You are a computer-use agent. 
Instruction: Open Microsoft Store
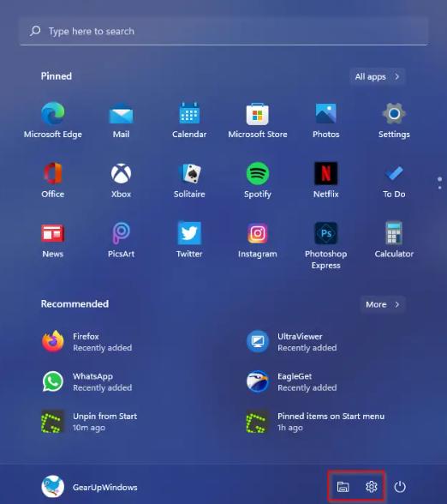[258, 121]
